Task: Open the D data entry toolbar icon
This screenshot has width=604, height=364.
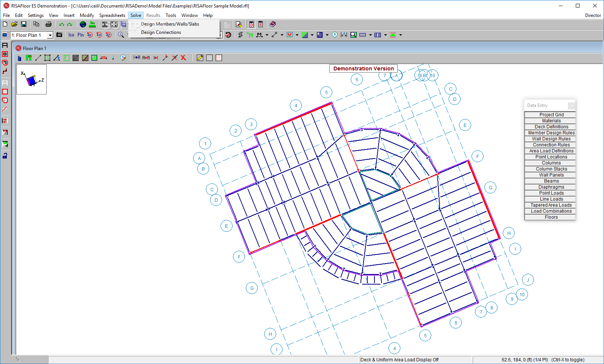Action: [x=251, y=24]
